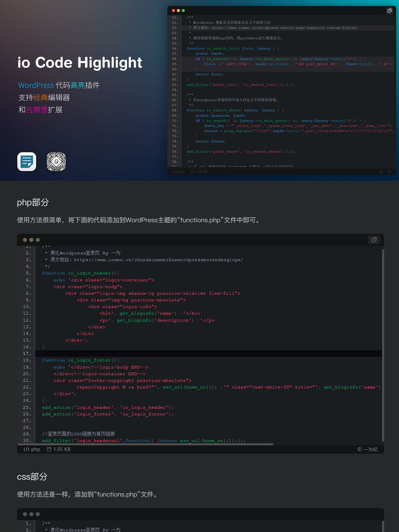399x532 pixels.
Task: Click the copy icon on the php code block
Action: 374,239
